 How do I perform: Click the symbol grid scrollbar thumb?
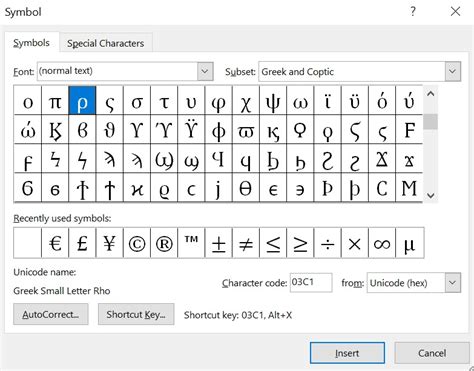click(x=430, y=122)
